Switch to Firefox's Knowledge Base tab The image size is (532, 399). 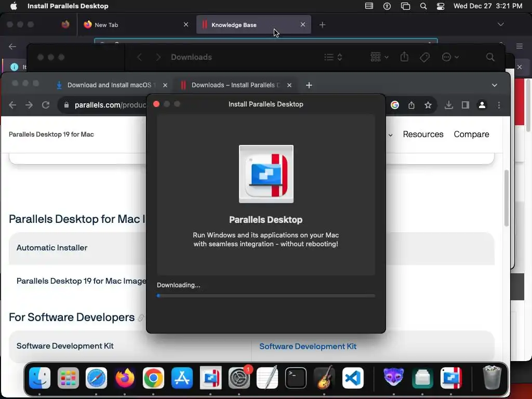[254, 25]
